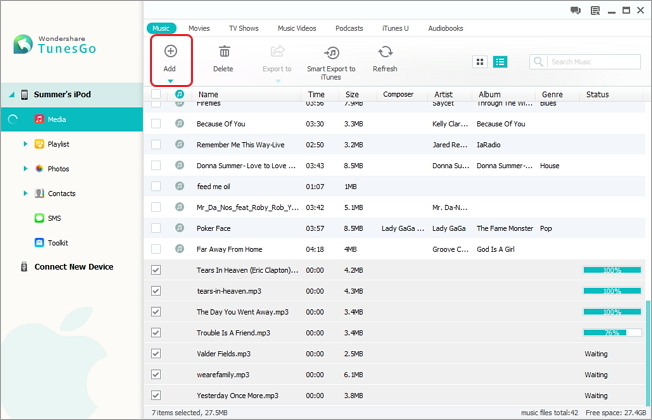
Task: Click Smart Export to iTunes icon
Action: (x=331, y=52)
